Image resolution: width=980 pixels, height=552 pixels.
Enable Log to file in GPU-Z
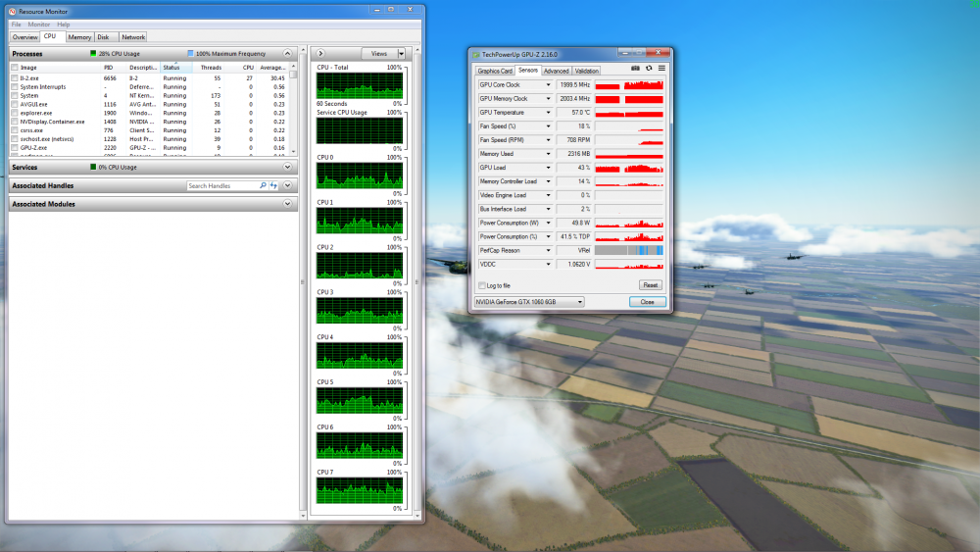(x=482, y=285)
